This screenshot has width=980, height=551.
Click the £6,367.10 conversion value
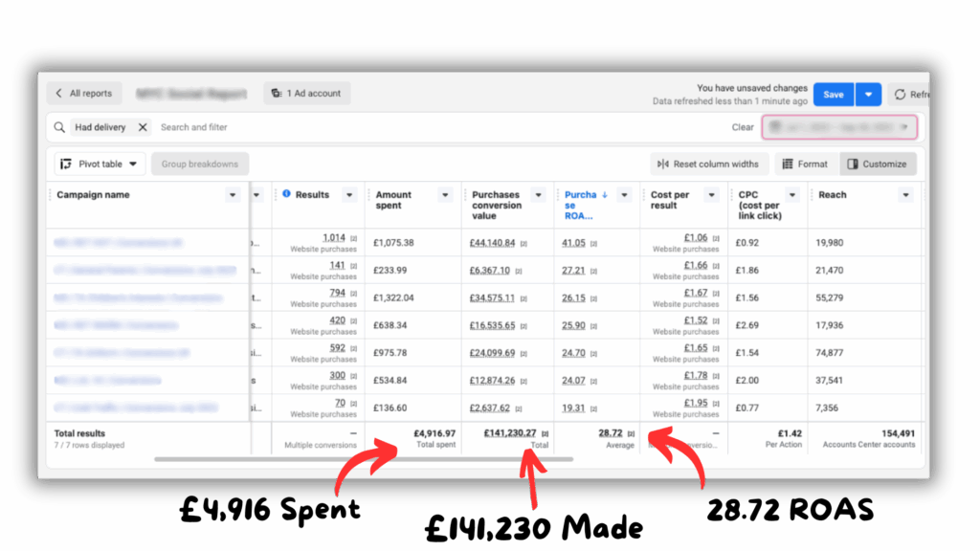click(x=489, y=270)
